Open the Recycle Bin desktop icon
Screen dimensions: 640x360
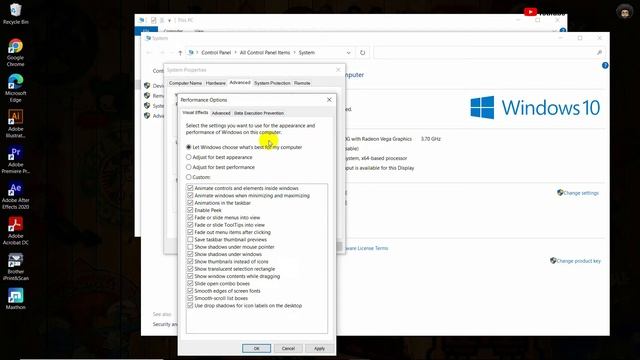(x=16, y=13)
